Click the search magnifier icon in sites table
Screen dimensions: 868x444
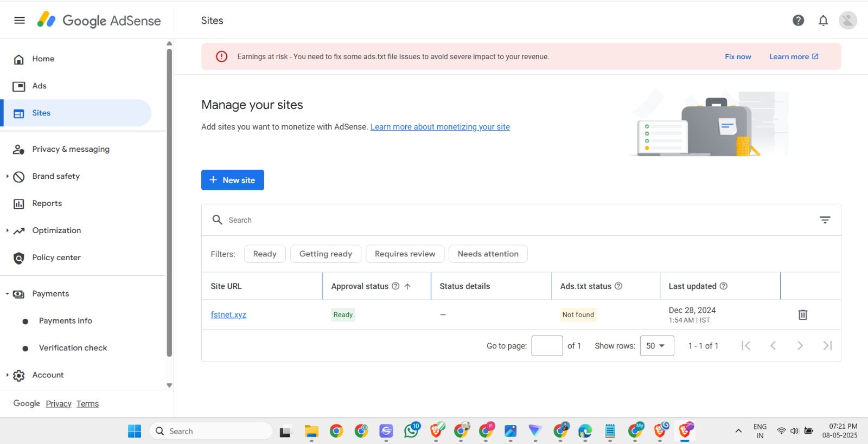(217, 220)
